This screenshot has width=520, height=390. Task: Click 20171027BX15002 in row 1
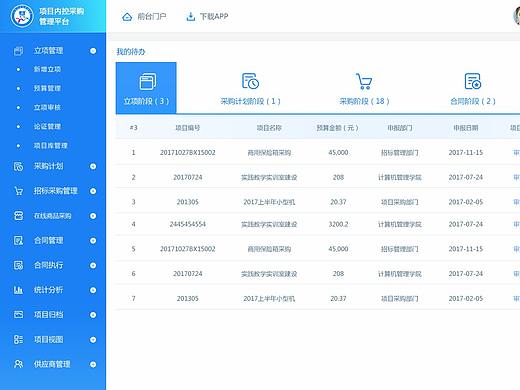pyautogui.click(x=188, y=152)
